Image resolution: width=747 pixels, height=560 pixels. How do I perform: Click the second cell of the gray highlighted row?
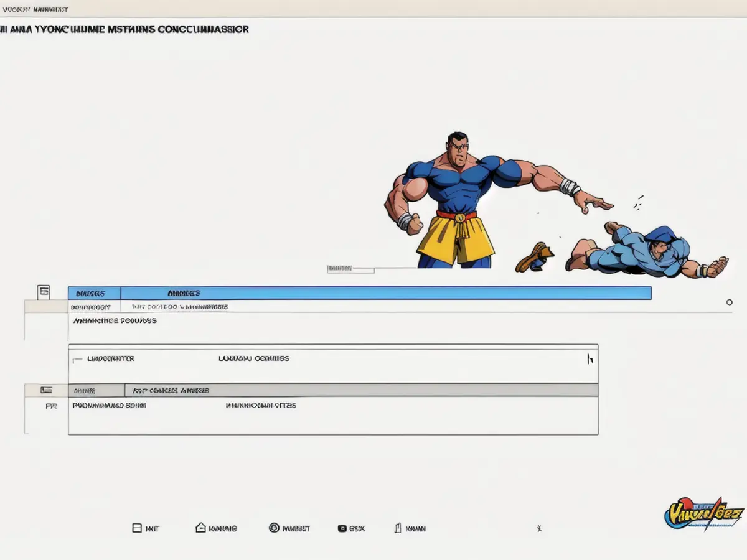(362, 391)
